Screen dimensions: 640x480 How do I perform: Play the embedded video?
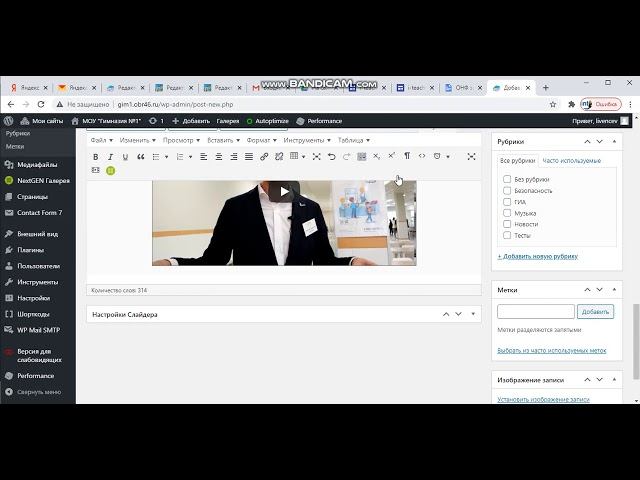pos(284,191)
